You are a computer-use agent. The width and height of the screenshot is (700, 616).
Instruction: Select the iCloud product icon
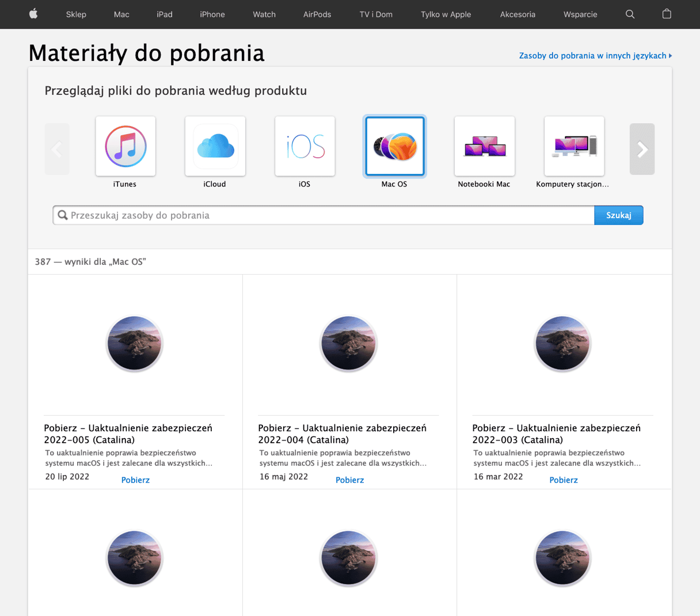pyautogui.click(x=215, y=146)
